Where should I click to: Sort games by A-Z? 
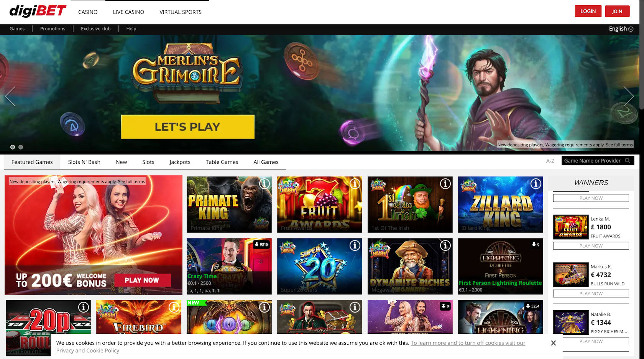click(550, 161)
